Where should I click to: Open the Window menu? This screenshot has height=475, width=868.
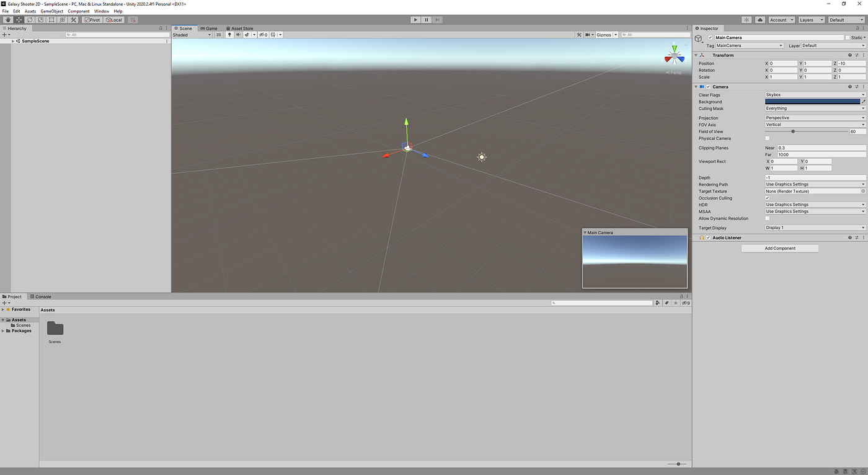102,11
